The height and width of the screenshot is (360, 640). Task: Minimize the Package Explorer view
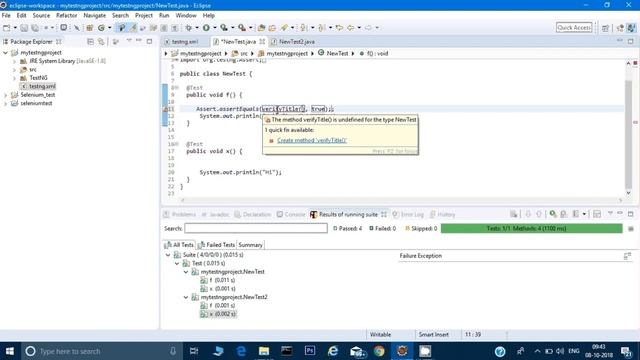point(139,41)
